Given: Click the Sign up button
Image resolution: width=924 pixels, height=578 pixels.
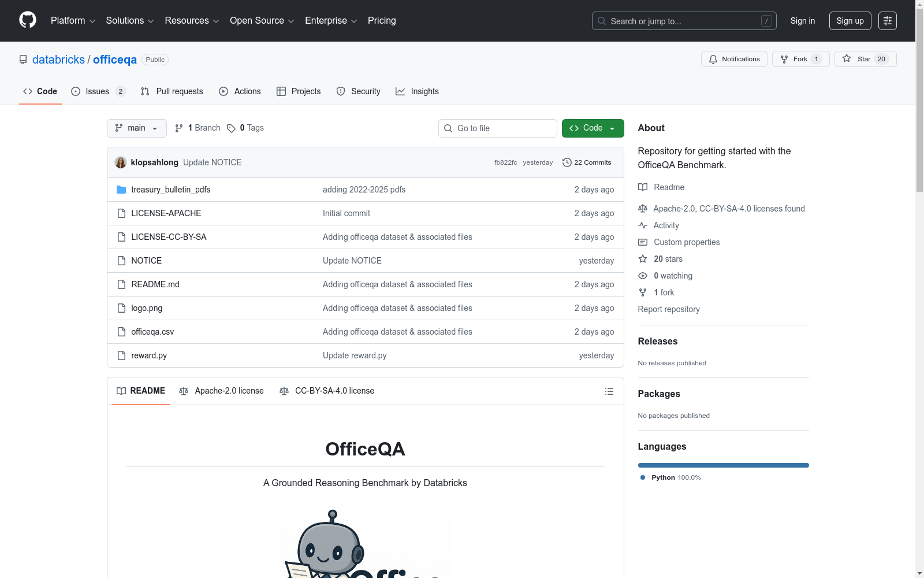Looking at the screenshot, I should click(850, 21).
